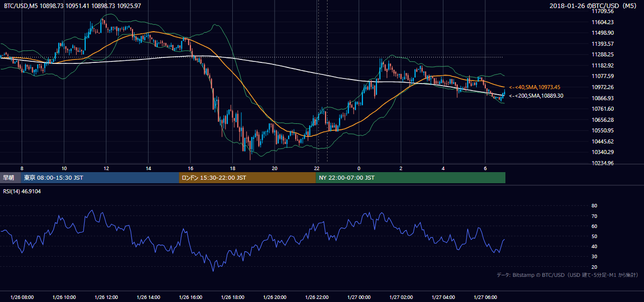Click the 1/26 12:00 time axis label
Image resolution: width=644 pixels, height=302 pixels.
(x=106, y=297)
